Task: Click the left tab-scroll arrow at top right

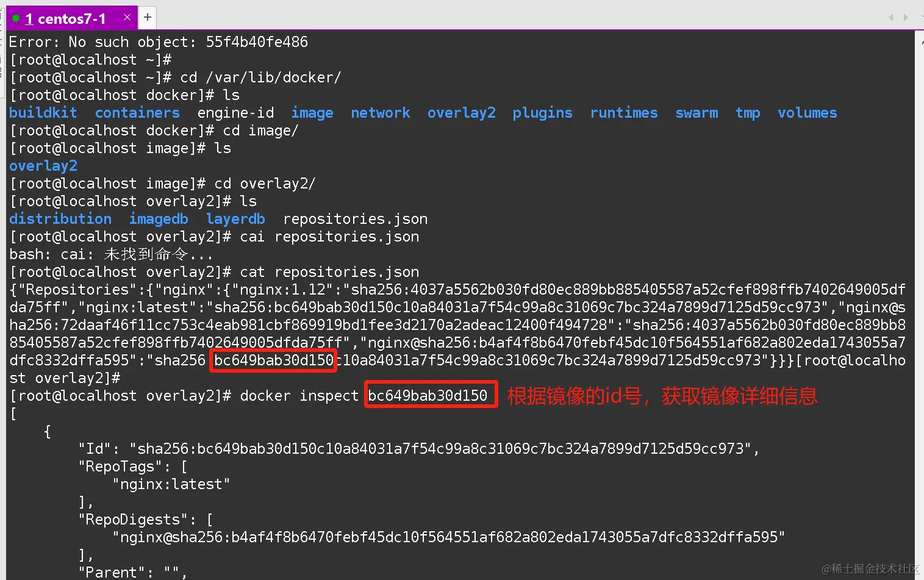Action: pos(890,18)
